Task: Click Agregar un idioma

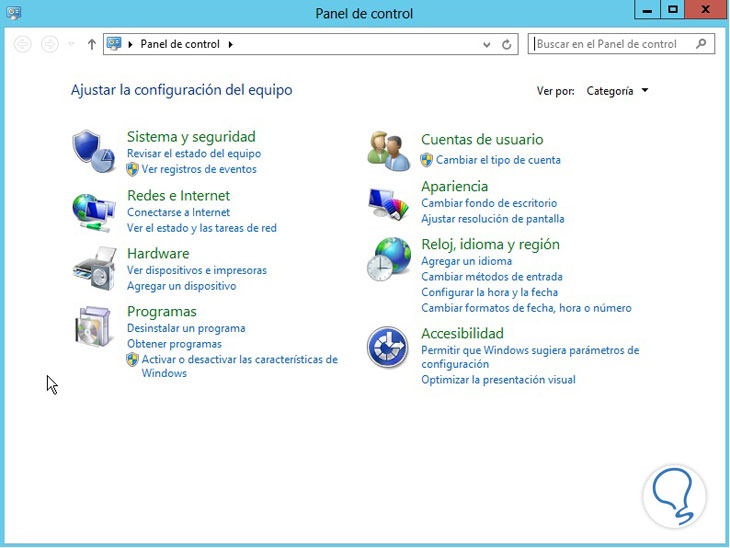Action: (466, 261)
